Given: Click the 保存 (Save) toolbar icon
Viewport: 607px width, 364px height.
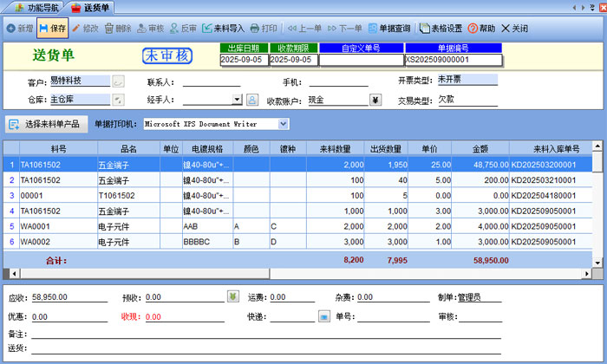Looking at the screenshot, I should [53, 28].
